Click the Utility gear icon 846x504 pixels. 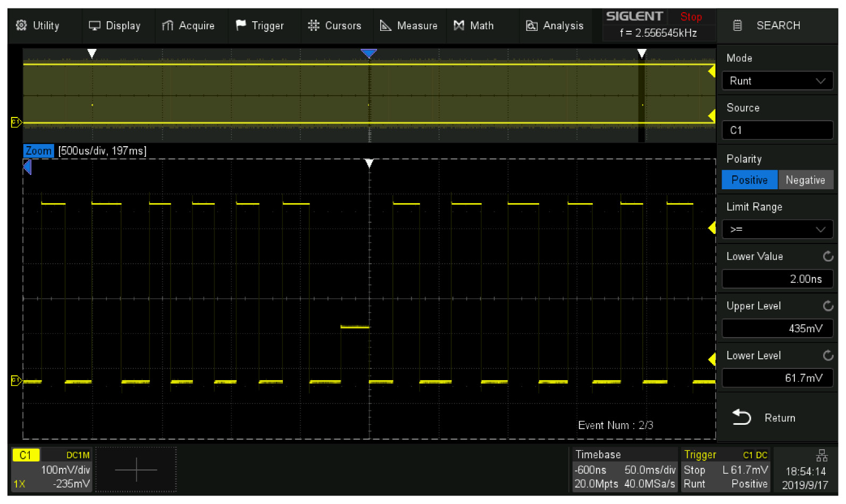point(21,25)
